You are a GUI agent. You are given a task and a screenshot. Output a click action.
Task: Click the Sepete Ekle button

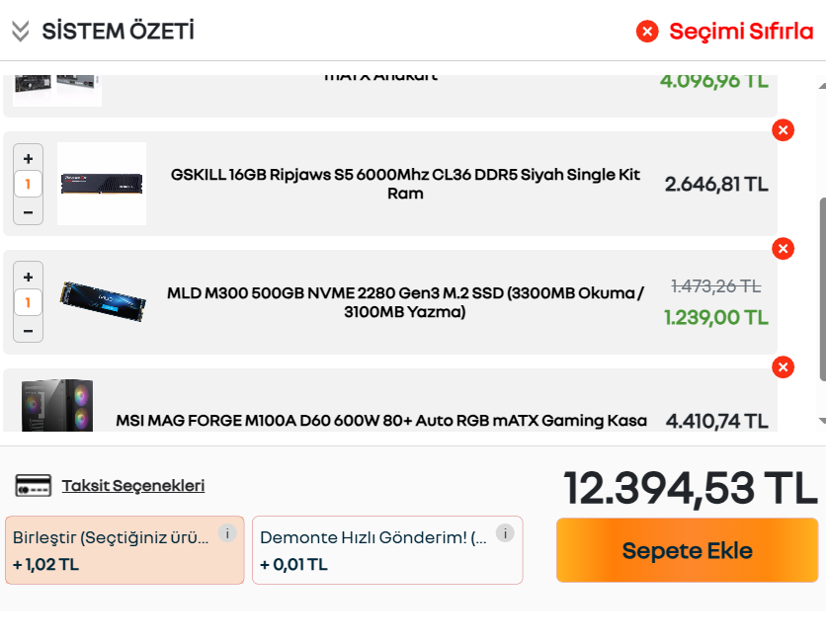click(x=687, y=550)
